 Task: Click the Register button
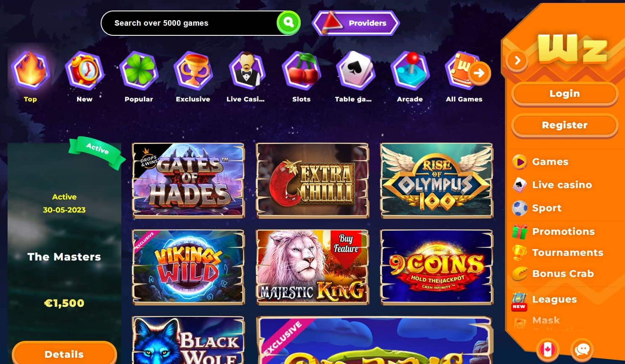click(x=565, y=125)
